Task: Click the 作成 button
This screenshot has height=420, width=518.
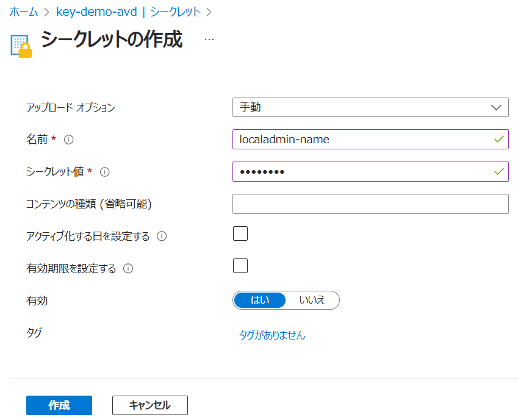Action: pos(59,405)
